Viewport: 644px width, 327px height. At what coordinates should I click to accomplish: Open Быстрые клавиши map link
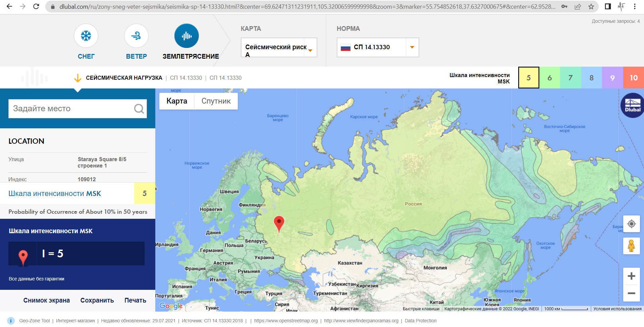point(421,309)
